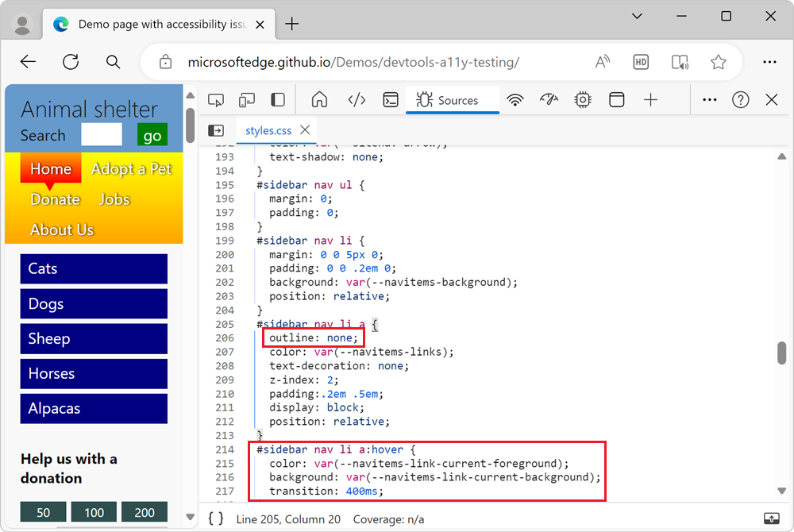Open the More Tools plus menu
Image resolution: width=794 pixels, height=532 pixels.
pyautogui.click(x=650, y=99)
